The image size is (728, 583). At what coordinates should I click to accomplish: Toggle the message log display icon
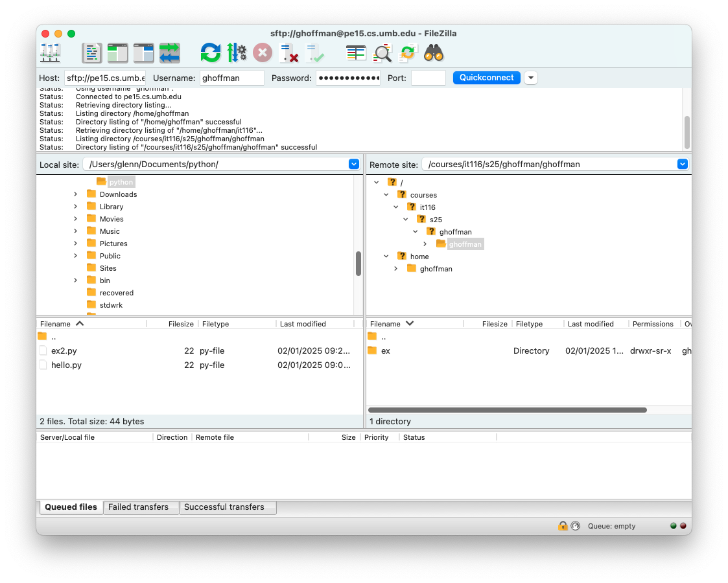coord(91,53)
